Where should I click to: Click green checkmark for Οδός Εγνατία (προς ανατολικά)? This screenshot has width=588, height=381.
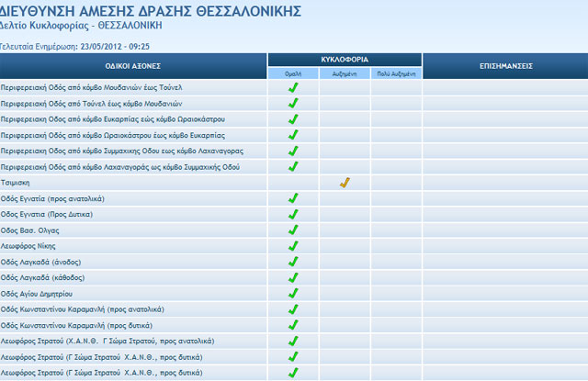click(293, 198)
